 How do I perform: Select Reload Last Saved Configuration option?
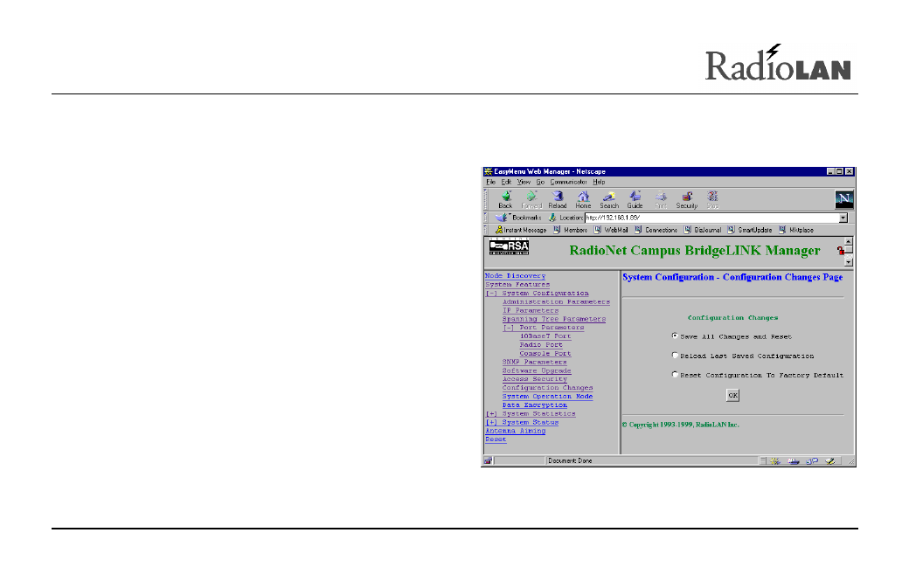pyautogui.click(x=675, y=355)
